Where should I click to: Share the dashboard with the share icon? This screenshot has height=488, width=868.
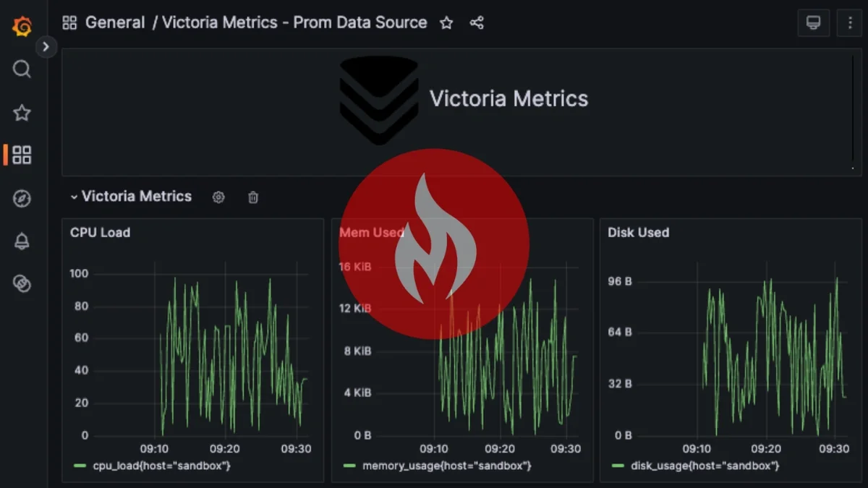(477, 23)
